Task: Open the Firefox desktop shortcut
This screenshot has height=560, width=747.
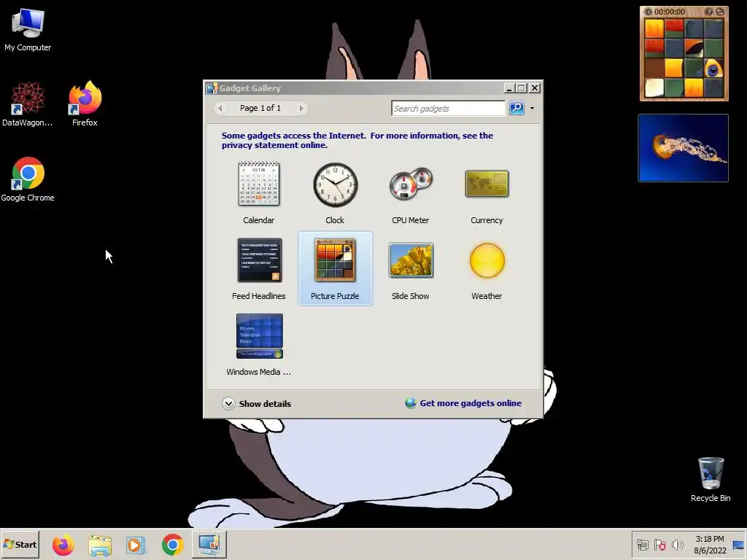Action: click(85, 104)
